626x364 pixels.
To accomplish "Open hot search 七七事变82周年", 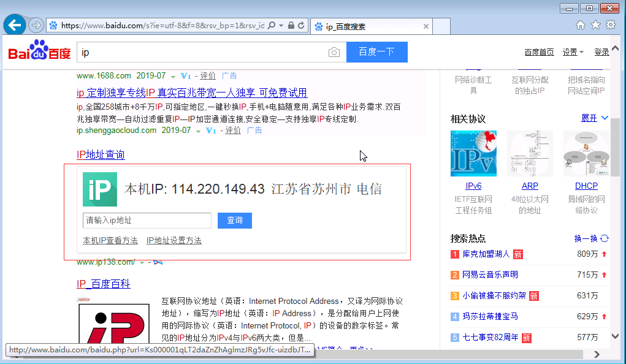I will (490, 338).
